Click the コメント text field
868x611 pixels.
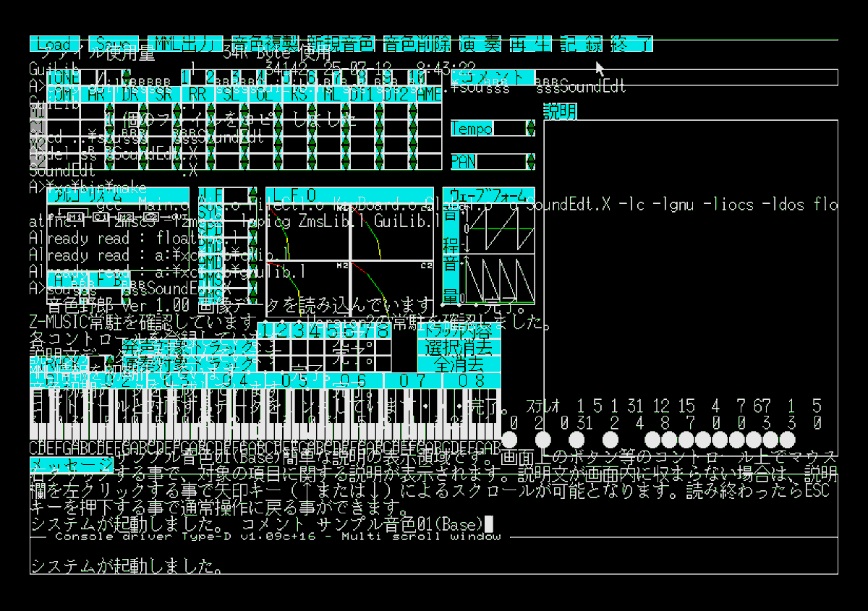coord(686,77)
